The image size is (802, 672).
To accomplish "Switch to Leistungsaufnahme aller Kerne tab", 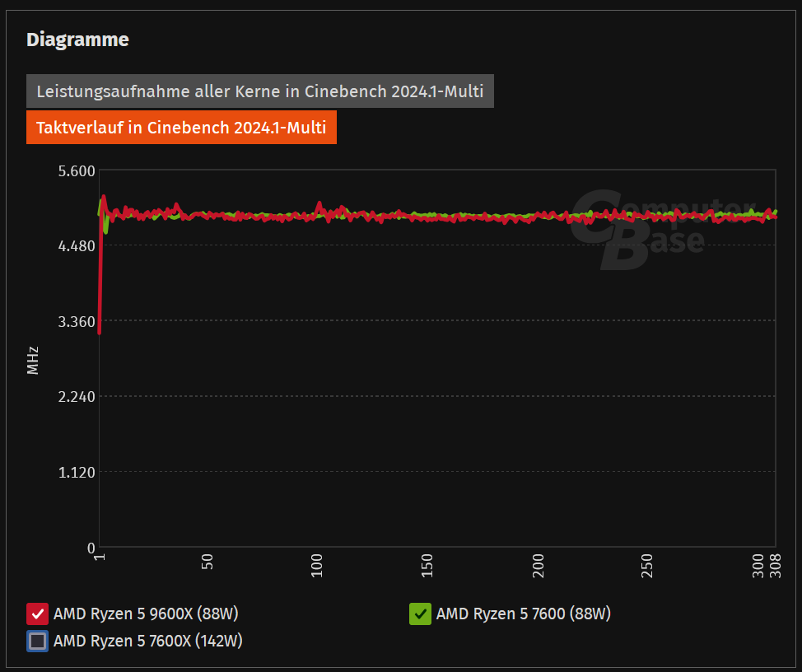I will [x=260, y=91].
